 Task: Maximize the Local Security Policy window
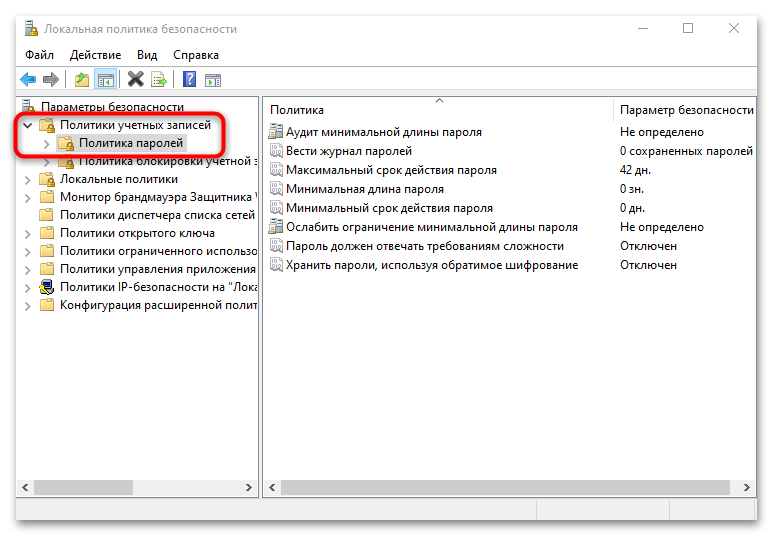click(688, 28)
